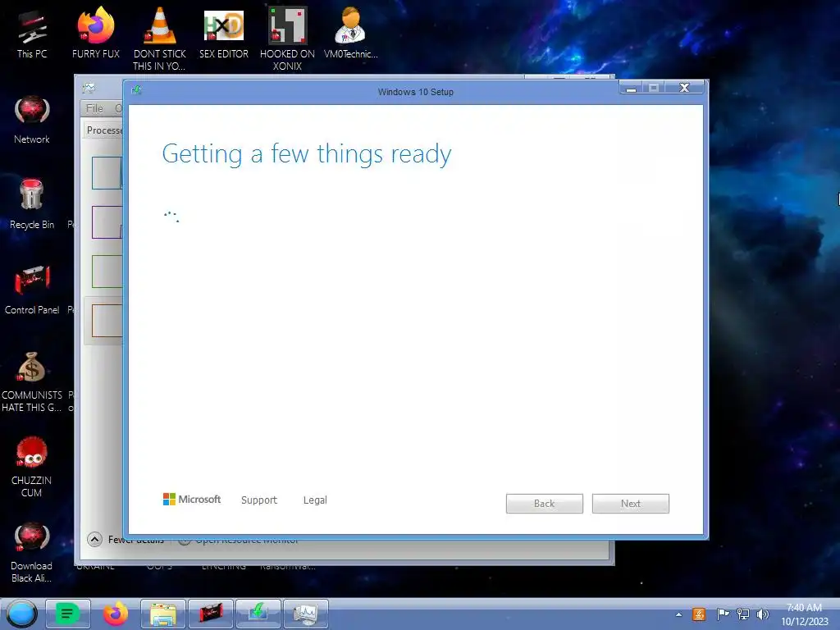Open the Legal link in Setup
The image size is (840, 630).
(315, 500)
